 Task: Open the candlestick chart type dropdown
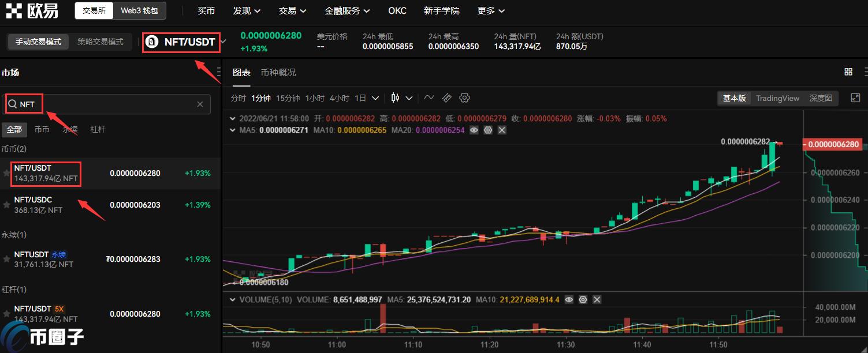(402, 98)
